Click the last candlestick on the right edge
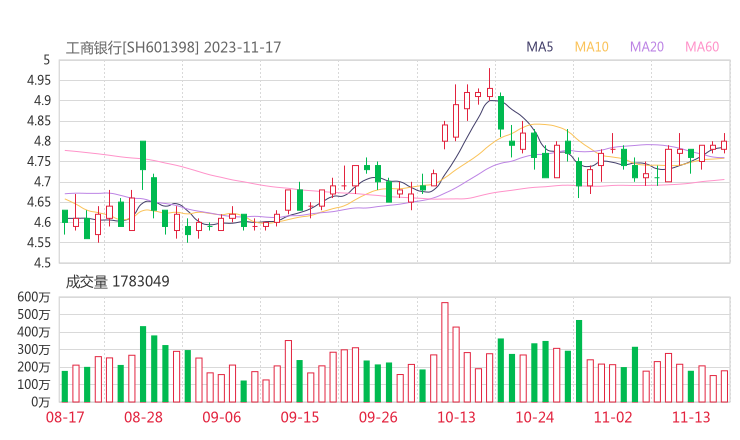 724,145
